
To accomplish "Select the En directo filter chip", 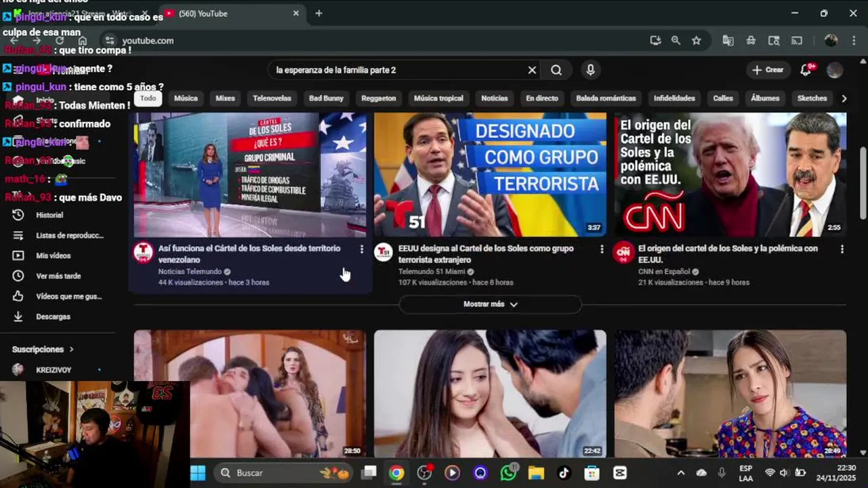I will click(x=542, y=98).
